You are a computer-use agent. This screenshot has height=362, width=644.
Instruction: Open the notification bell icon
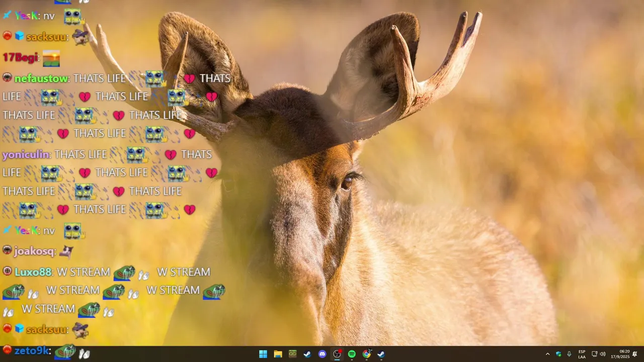[635, 354]
